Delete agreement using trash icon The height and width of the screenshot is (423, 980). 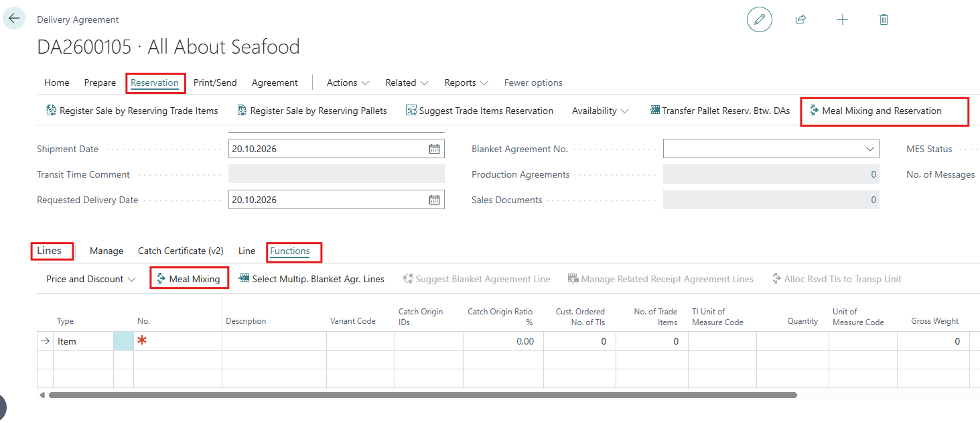coord(884,19)
